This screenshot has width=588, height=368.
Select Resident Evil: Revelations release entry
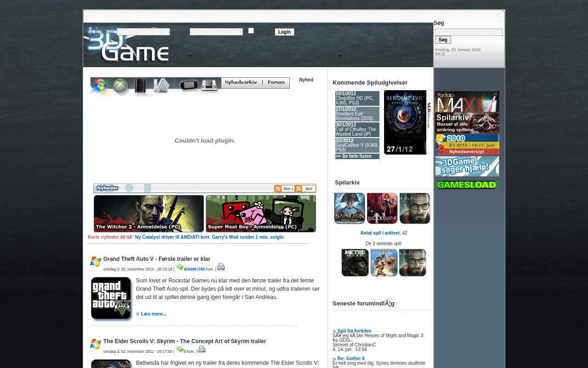pyautogui.click(x=357, y=114)
